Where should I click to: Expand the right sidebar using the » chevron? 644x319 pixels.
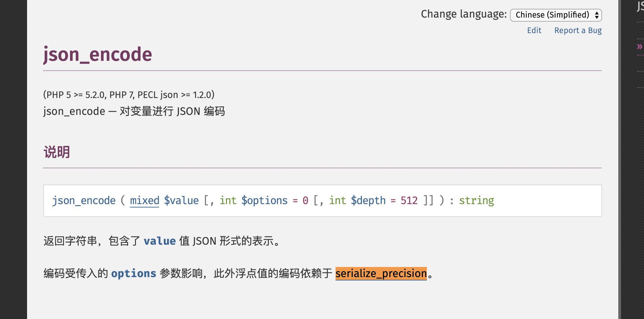(x=639, y=47)
